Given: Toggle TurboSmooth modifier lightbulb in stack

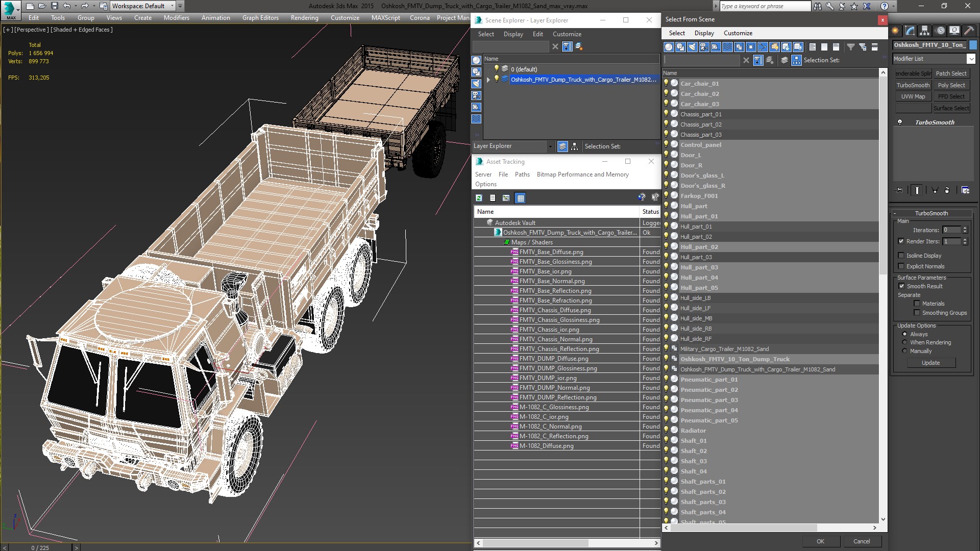Looking at the screenshot, I should (x=900, y=122).
